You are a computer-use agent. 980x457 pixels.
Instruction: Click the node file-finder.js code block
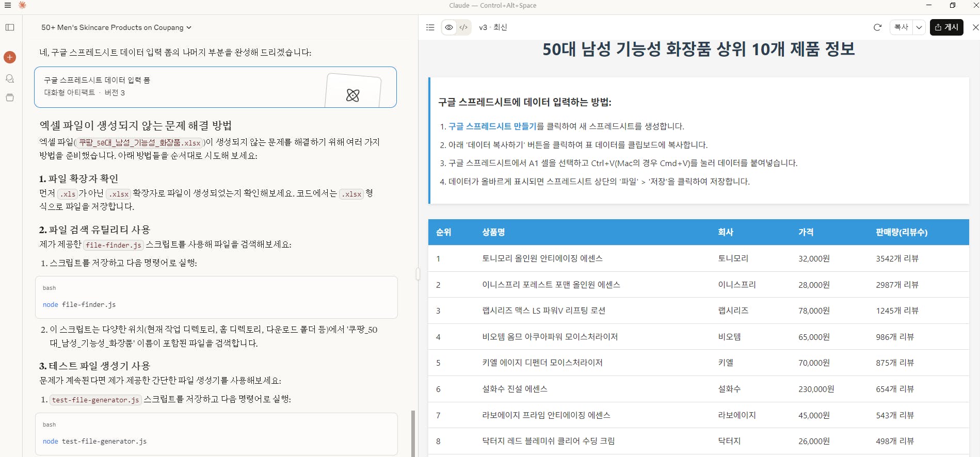point(216,298)
